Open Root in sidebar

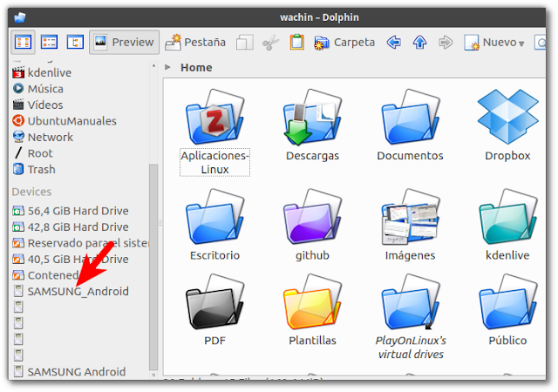[33, 153]
